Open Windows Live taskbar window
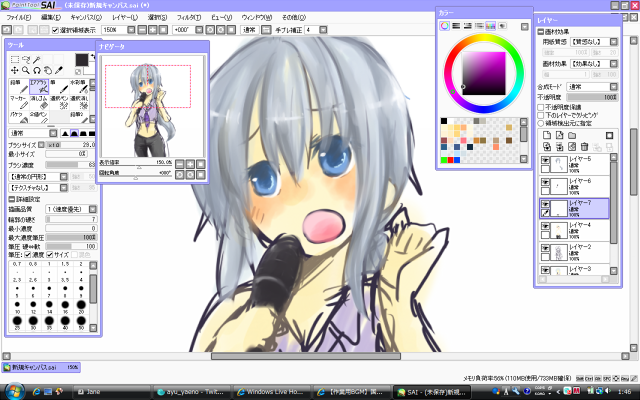The width and height of the screenshot is (640, 400). pos(272,392)
